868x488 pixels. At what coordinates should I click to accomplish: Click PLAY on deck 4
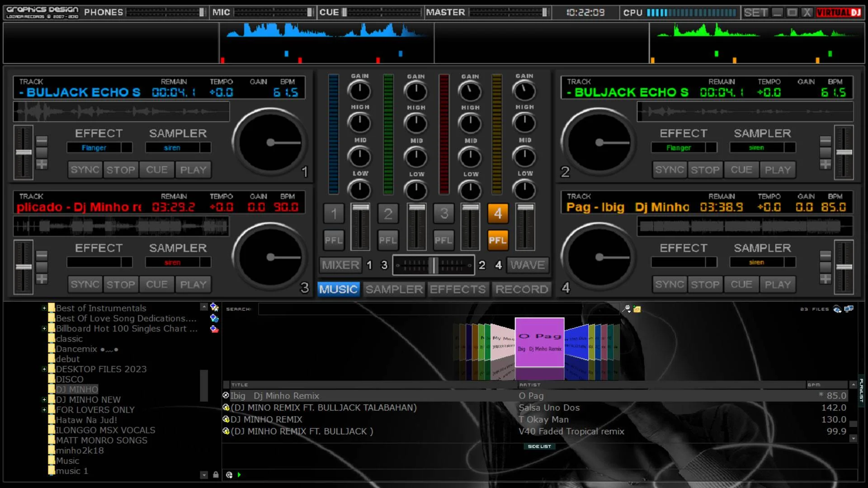[778, 285]
